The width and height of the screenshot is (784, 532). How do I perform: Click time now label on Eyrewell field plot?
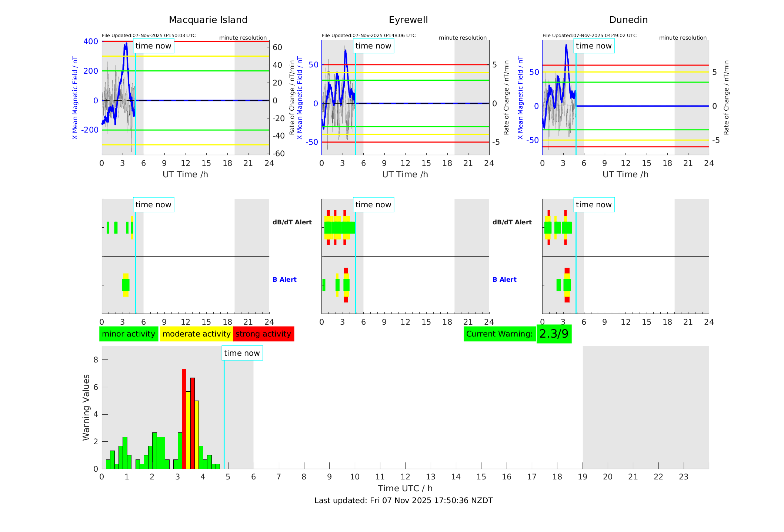tap(373, 46)
